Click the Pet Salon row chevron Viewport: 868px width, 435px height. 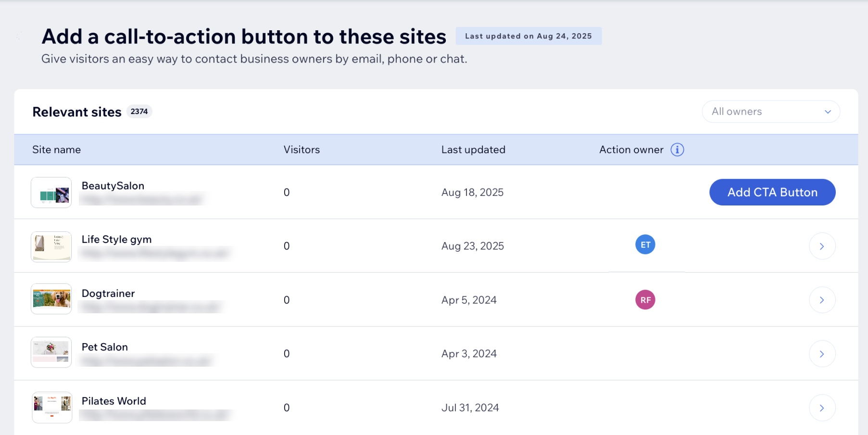click(822, 354)
